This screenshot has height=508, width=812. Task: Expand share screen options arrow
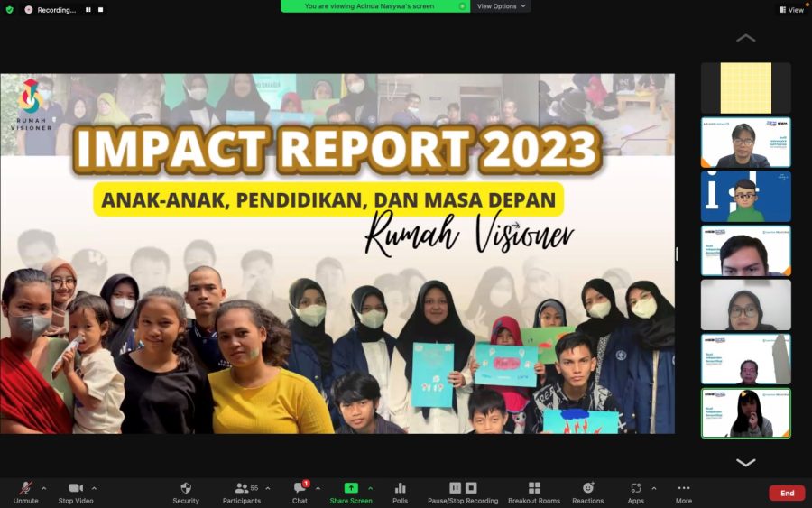370,488
